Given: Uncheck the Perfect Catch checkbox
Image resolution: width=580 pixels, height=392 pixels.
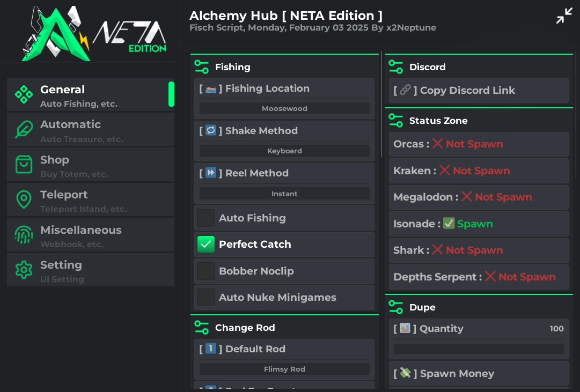Looking at the screenshot, I should pos(206,245).
